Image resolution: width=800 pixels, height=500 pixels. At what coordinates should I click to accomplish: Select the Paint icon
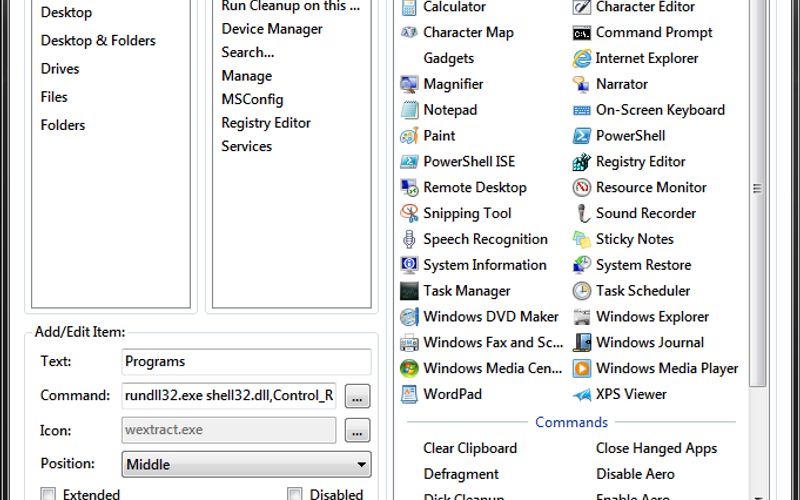(x=409, y=136)
